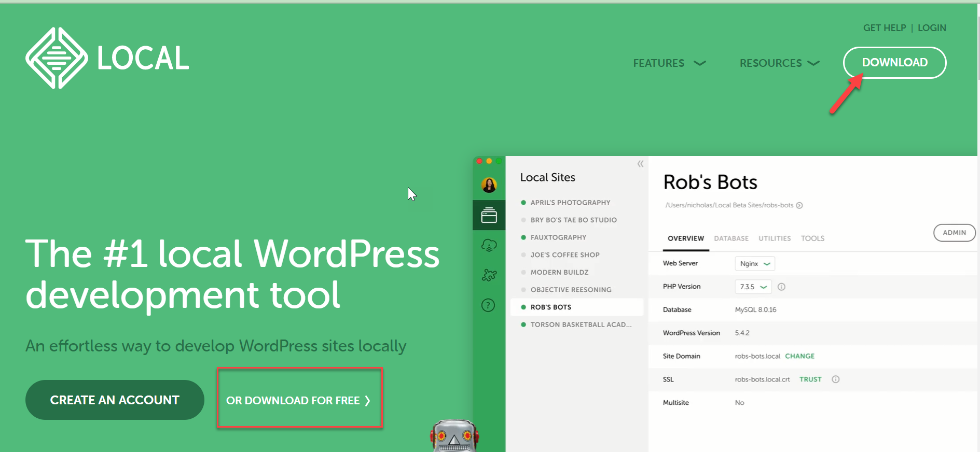Click the Rob's Bots site title
980x452 pixels.
pos(710,182)
